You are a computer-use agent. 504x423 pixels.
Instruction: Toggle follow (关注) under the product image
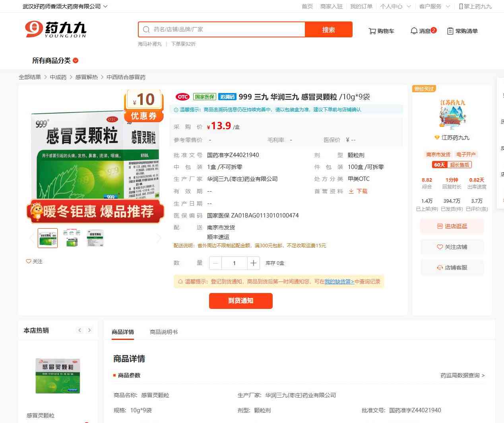(34, 262)
